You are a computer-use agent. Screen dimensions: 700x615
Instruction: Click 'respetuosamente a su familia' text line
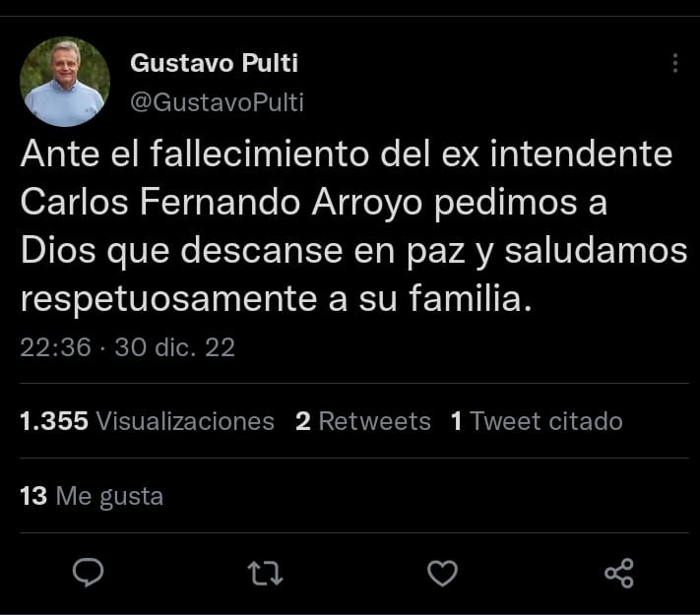[277, 298]
